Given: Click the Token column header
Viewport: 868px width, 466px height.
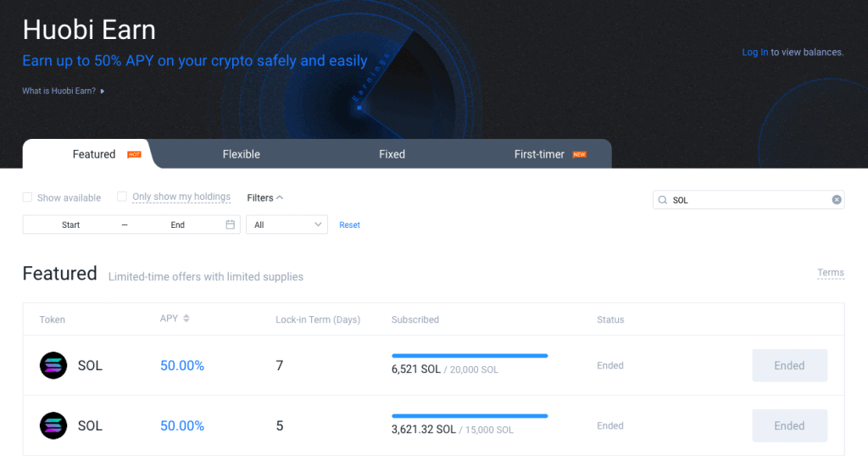Looking at the screenshot, I should pos(52,319).
